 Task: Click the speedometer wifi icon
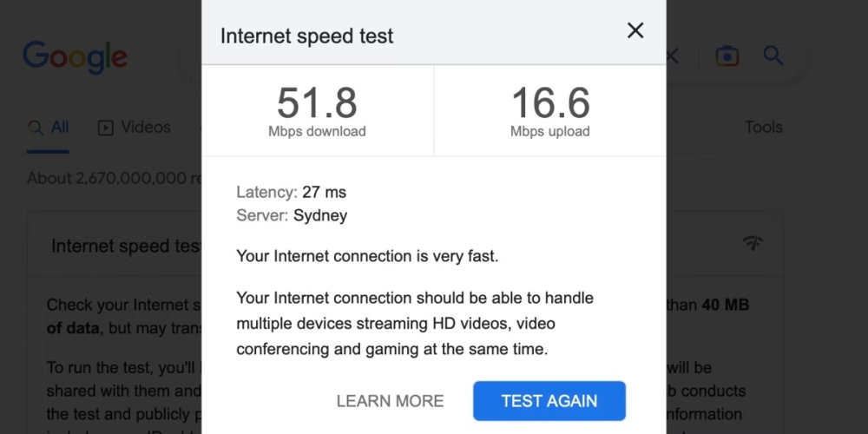click(753, 243)
